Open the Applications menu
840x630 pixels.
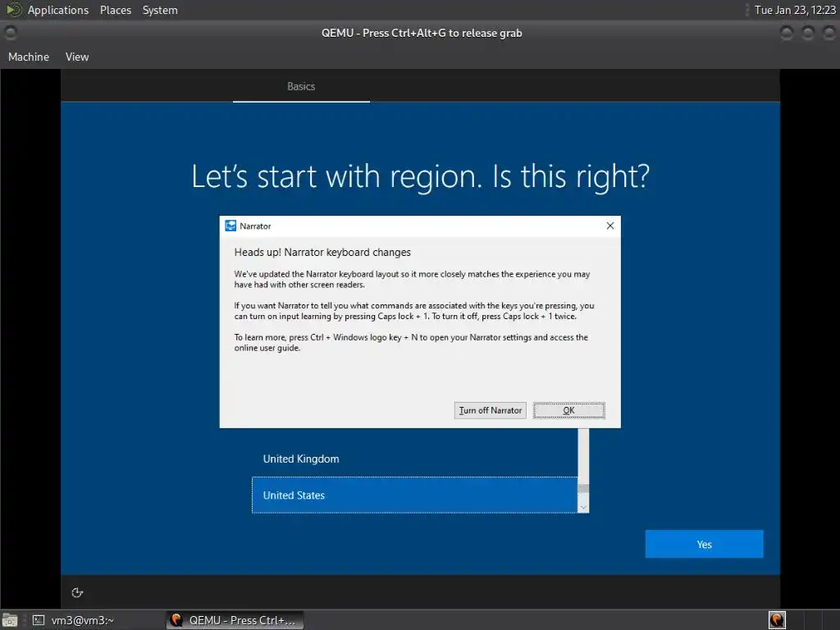[x=58, y=10]
